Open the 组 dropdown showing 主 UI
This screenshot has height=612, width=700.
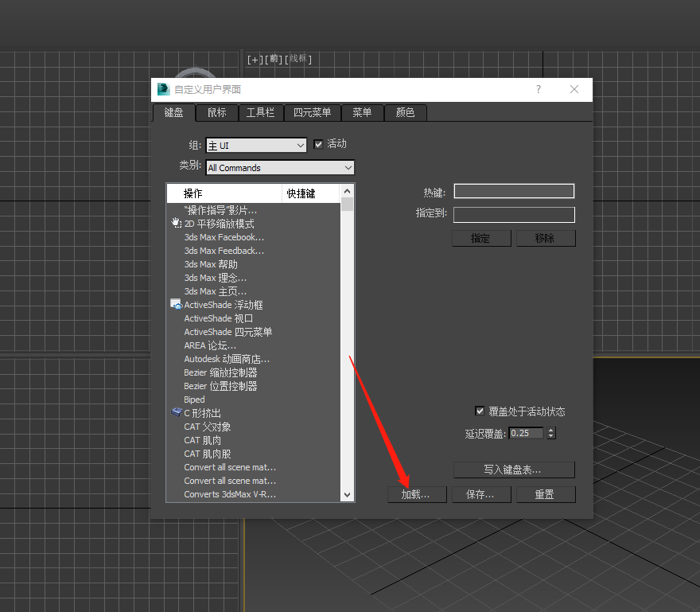click(x=256, y=145)
